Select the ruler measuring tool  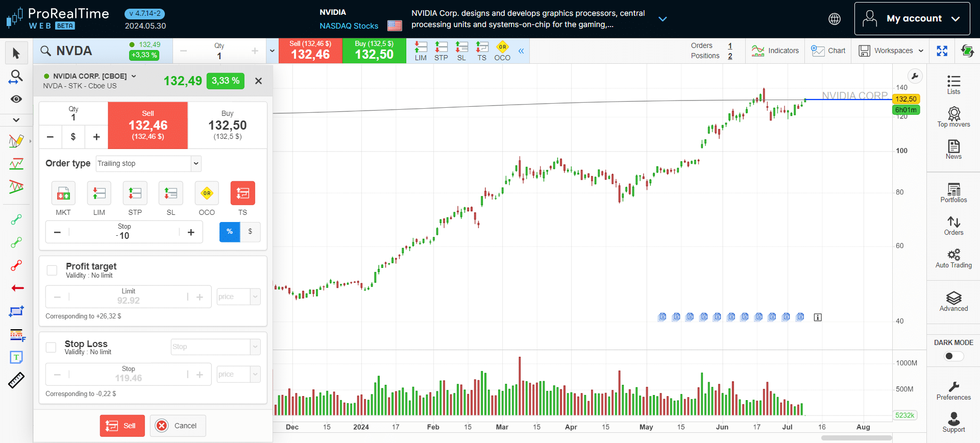pos(16,380)
